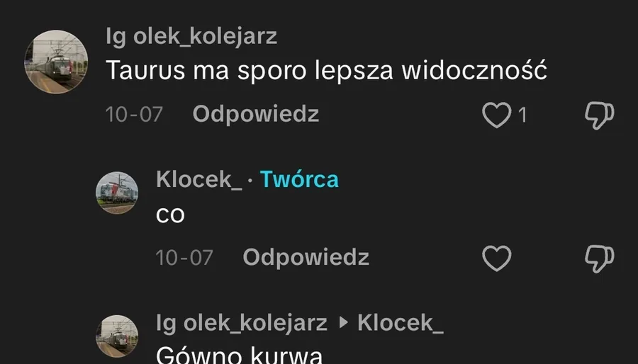638x364 pixels.
Task: Open olek_kolejarz avatar on bottom reply
Action: [117, 336]
